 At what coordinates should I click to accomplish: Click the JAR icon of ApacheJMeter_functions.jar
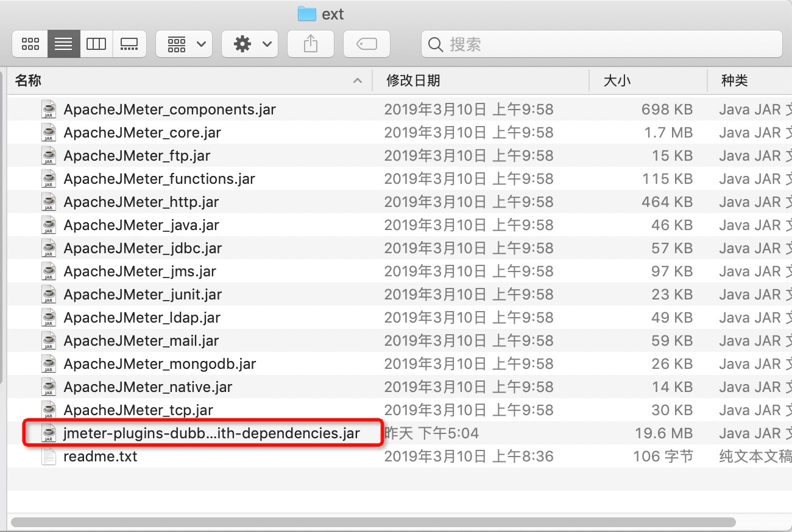[x=49, y=179]
